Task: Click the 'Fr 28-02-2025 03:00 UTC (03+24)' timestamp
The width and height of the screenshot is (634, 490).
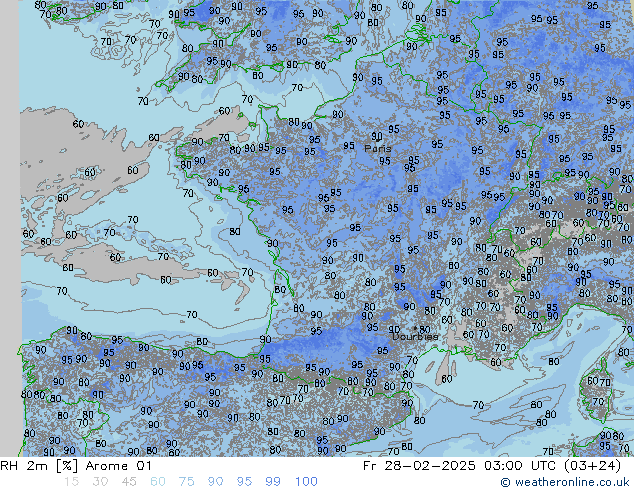Action: pos(492,466)
